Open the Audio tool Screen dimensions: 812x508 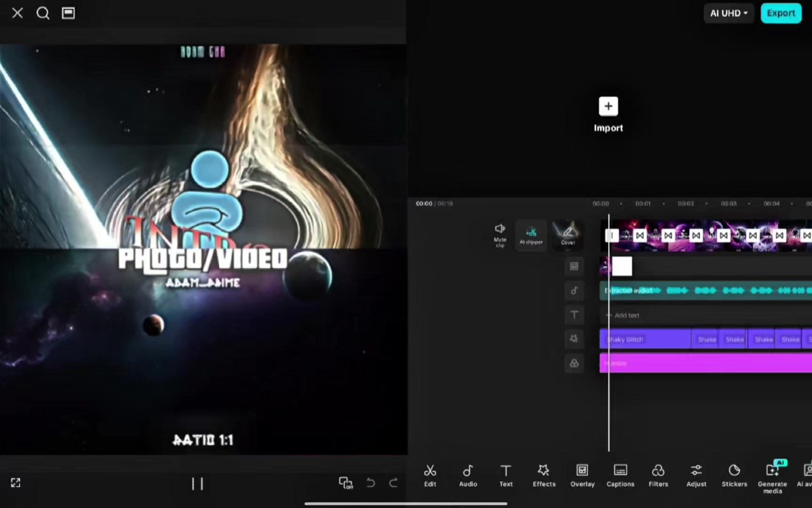[468, 476]
